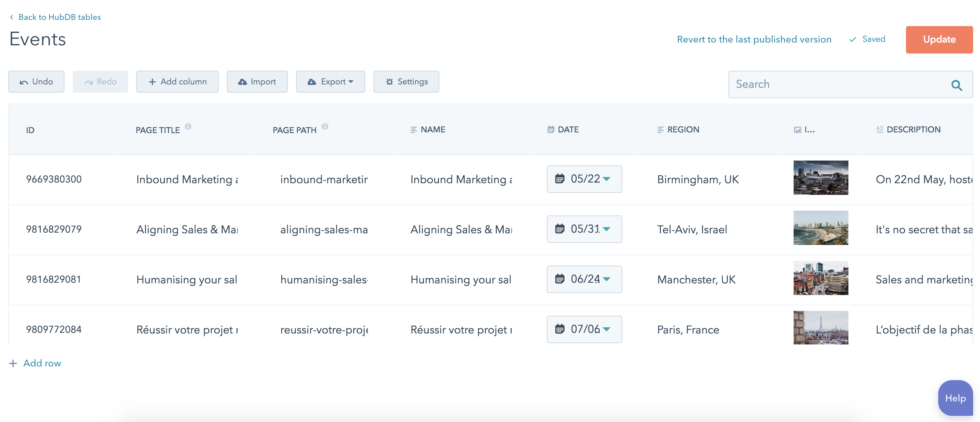
Task: Expand the 05/31 date picker arrow
Action: (607, 229)
